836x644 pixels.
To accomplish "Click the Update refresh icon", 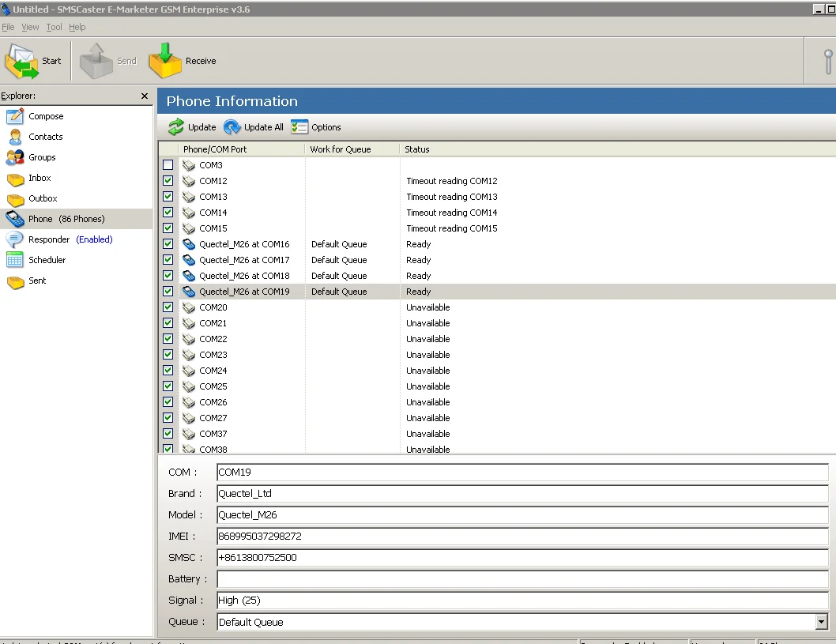I will tap(176, 127).
